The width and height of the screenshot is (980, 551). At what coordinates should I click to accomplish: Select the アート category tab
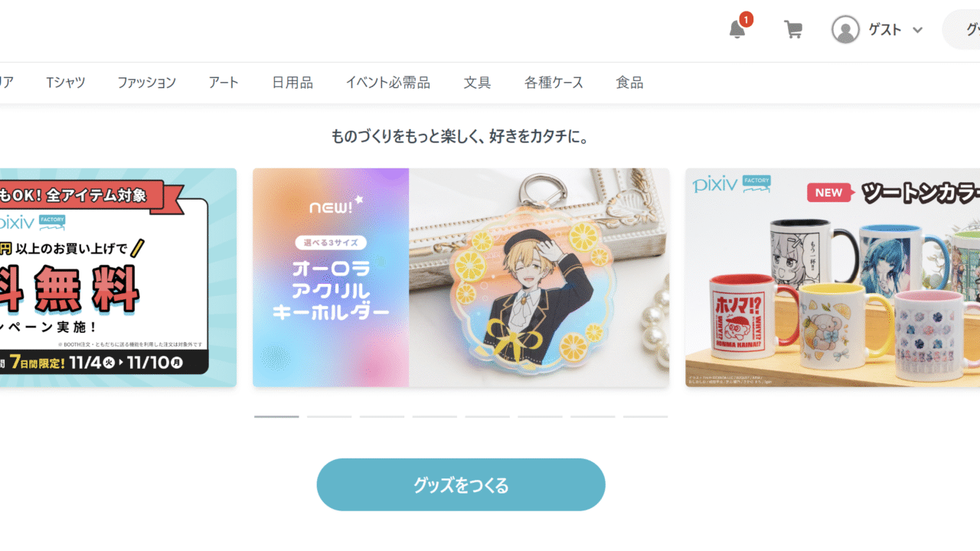coord(224,83)
